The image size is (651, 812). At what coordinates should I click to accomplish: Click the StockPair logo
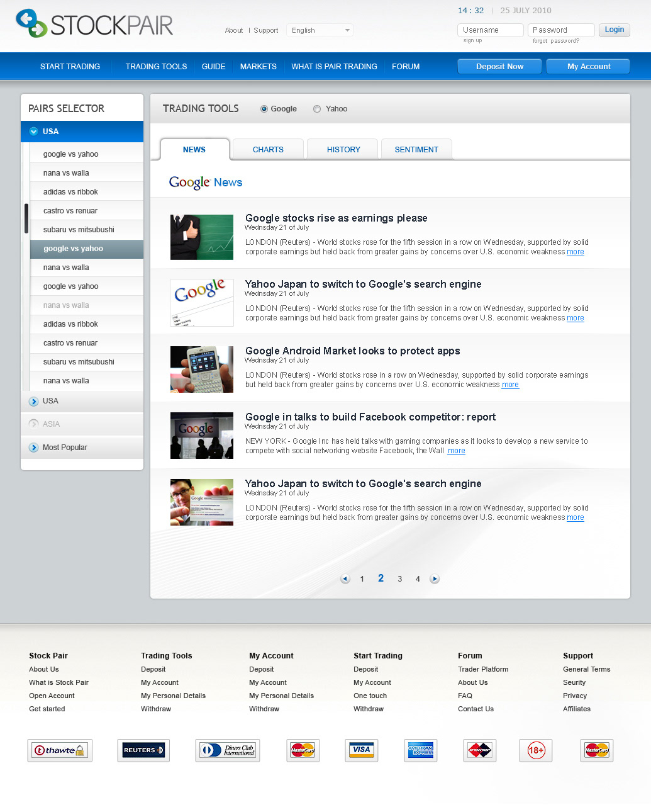coord(94,24)
